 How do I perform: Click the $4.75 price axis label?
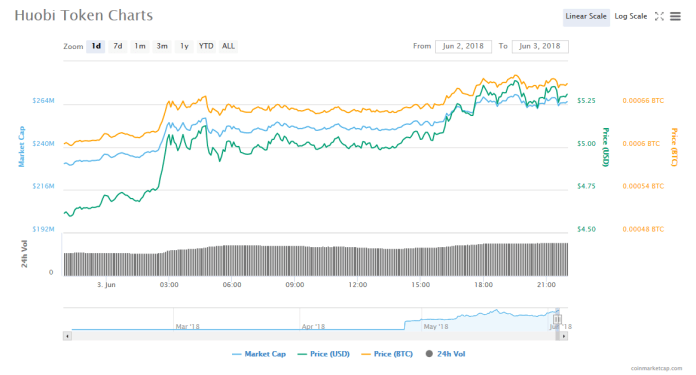586,186
